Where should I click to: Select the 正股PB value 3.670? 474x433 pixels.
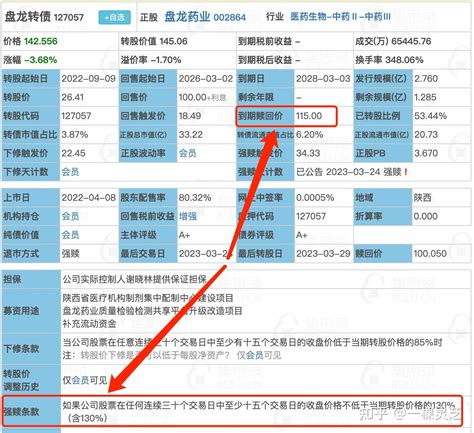(x=426, y=153)
